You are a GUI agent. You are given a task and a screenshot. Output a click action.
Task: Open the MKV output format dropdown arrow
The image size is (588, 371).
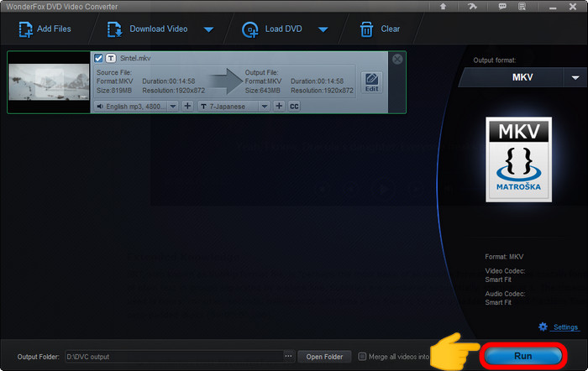[575, 77]
